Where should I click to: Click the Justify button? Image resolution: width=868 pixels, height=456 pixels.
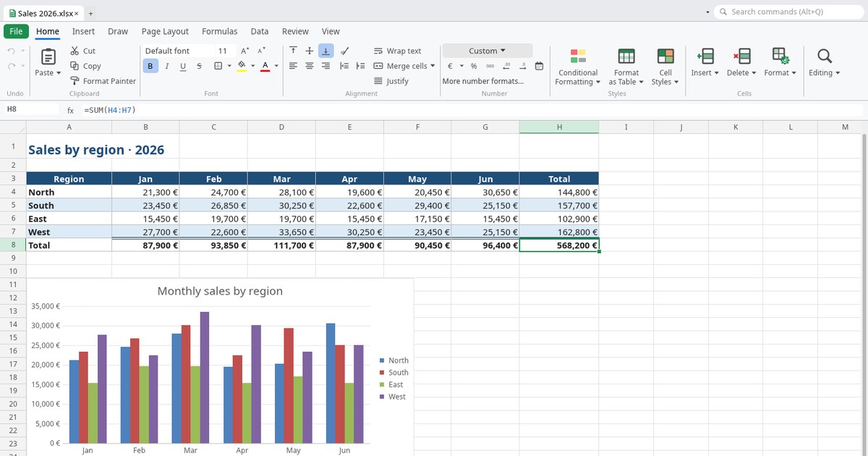pyautogui.click(x=391, y=81)
